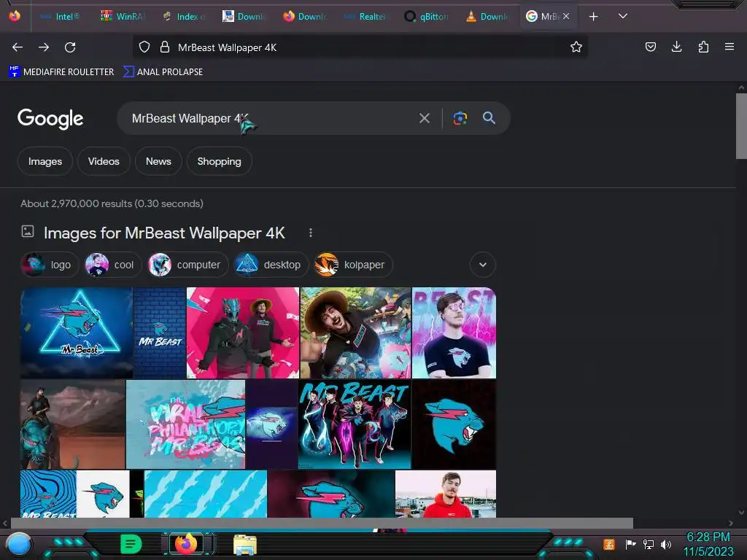The width and height of the screenshot is (747, 560).
Task: Open the Pocket save icon
Action: 650,47
